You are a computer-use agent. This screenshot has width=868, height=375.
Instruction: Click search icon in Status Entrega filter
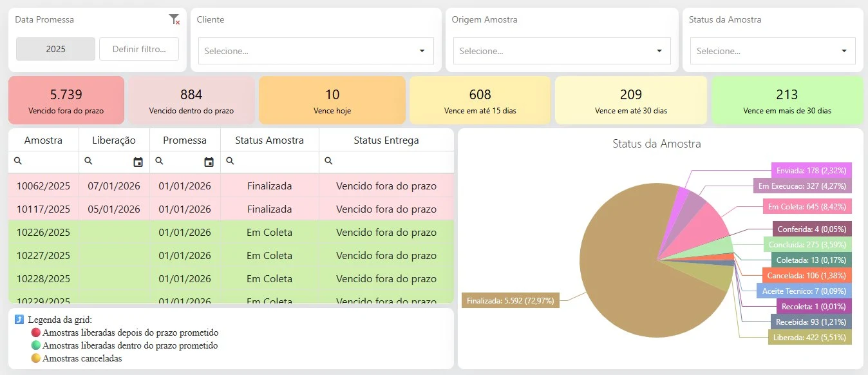(328, 161)
